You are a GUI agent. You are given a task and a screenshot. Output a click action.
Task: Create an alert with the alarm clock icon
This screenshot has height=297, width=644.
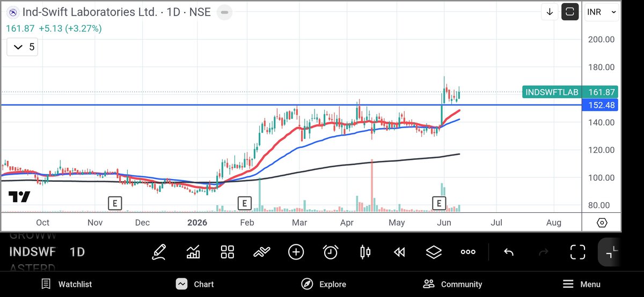coord(331,251)
